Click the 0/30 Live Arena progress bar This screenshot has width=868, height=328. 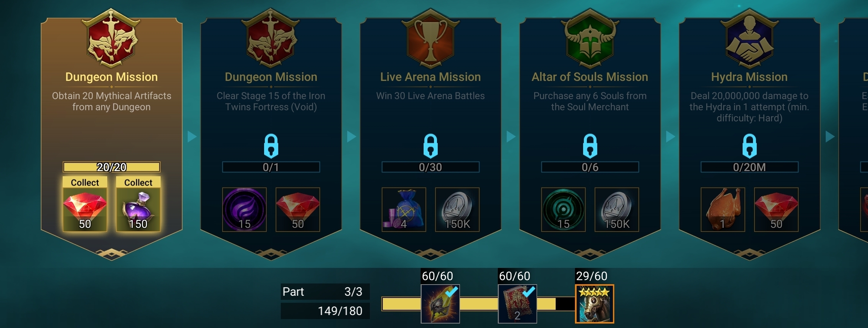point(430,167)
